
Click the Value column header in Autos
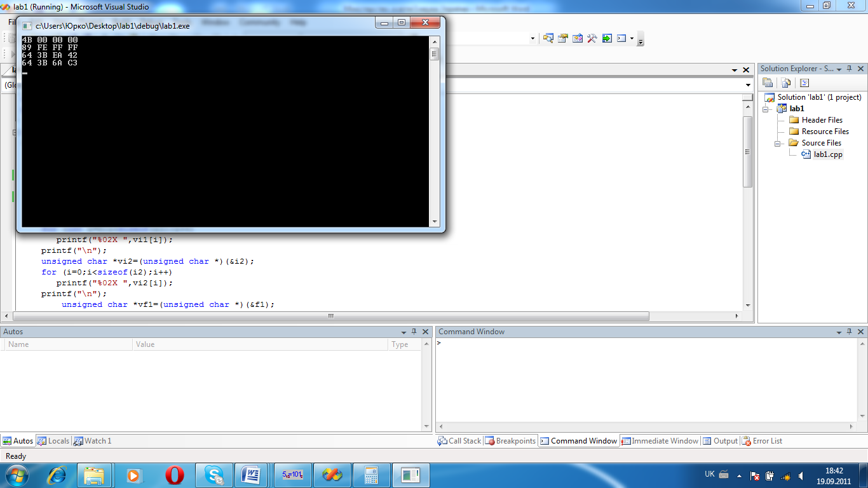click(x=260, y=344)
